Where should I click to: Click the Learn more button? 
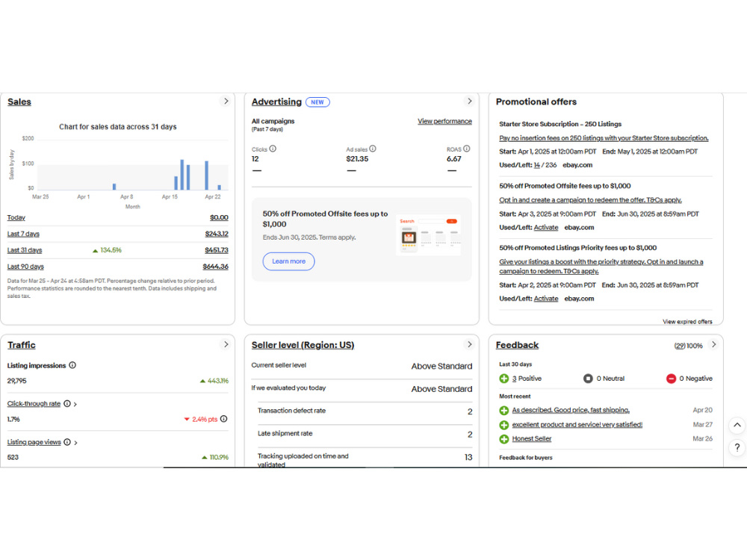click(x=288, y=261)
